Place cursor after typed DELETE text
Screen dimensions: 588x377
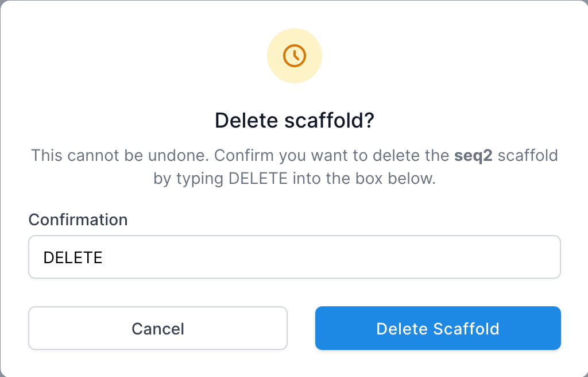pyautogui.click(x=103, y=257)
